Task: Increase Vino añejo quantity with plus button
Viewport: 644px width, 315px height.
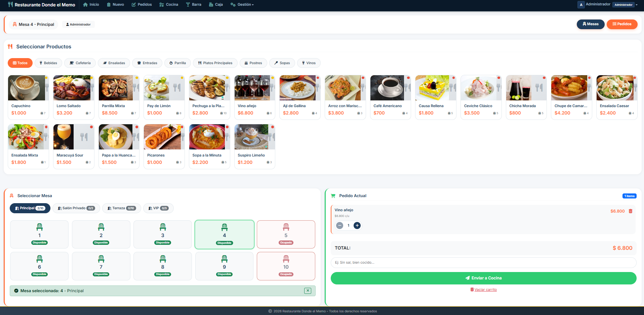Action: 357,225
